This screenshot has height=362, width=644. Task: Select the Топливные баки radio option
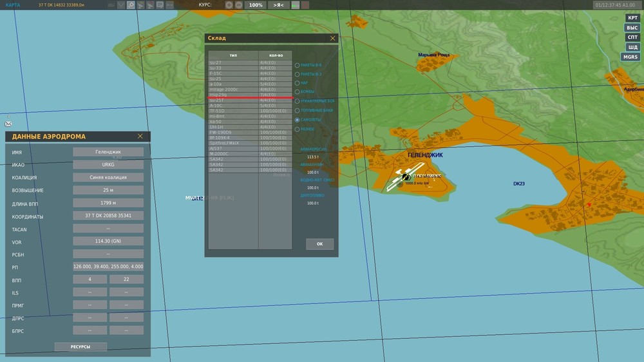click(297, 111)
